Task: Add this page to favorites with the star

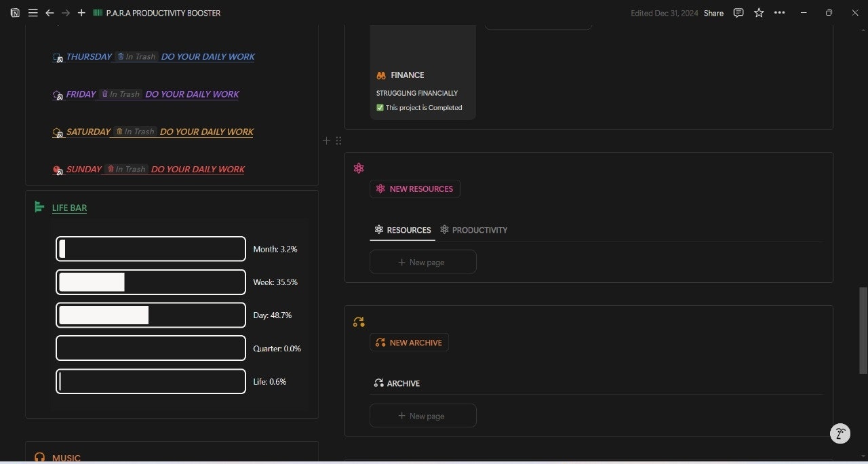Action: [x=759, y=12]
